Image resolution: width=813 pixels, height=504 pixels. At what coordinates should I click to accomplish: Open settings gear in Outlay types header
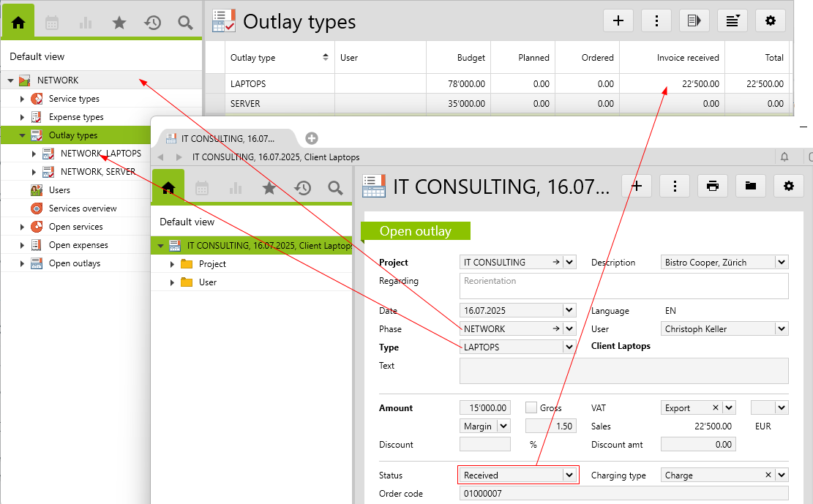770,20
